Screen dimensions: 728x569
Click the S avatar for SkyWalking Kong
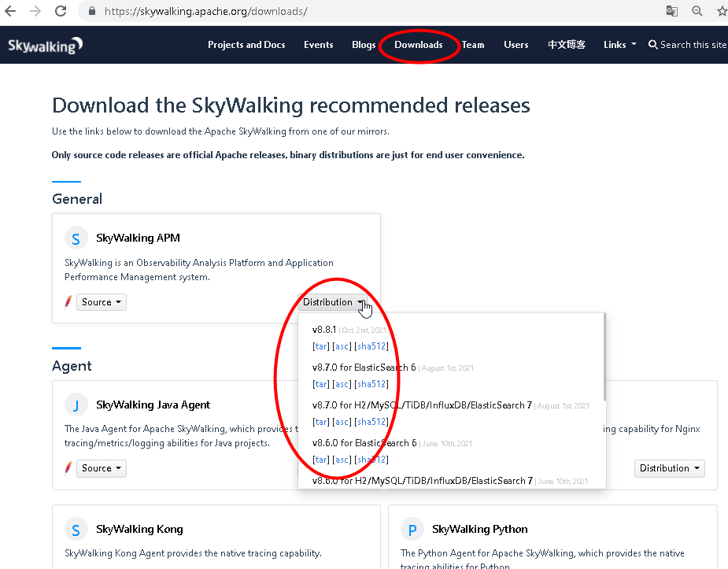coord(76,529)
